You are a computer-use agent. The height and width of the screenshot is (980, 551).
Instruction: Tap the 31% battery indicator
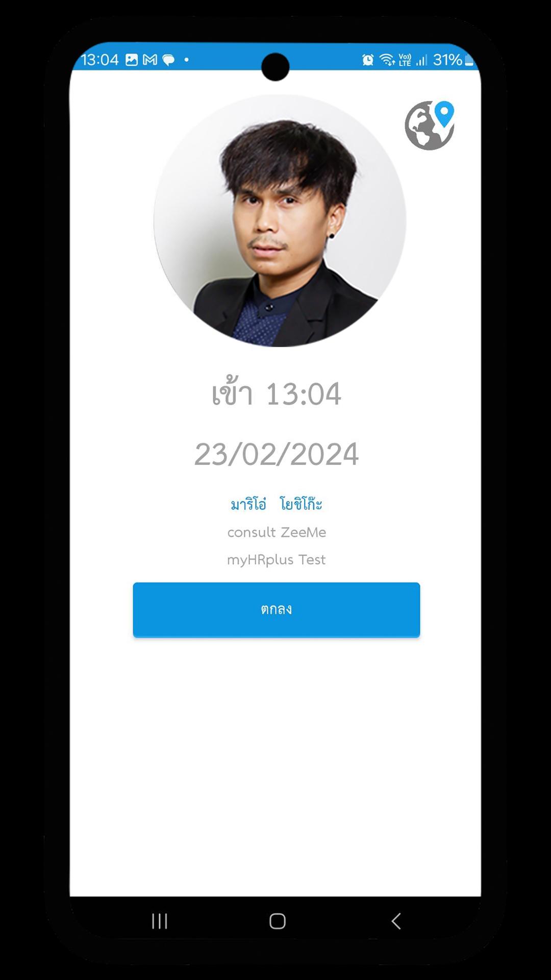(x=454, y=60)
